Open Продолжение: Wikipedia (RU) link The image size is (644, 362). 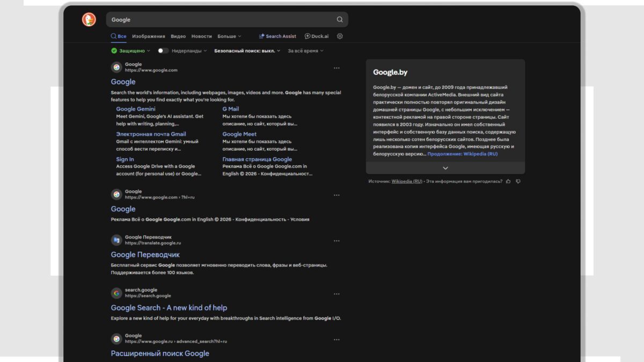[x=463, y=154]
